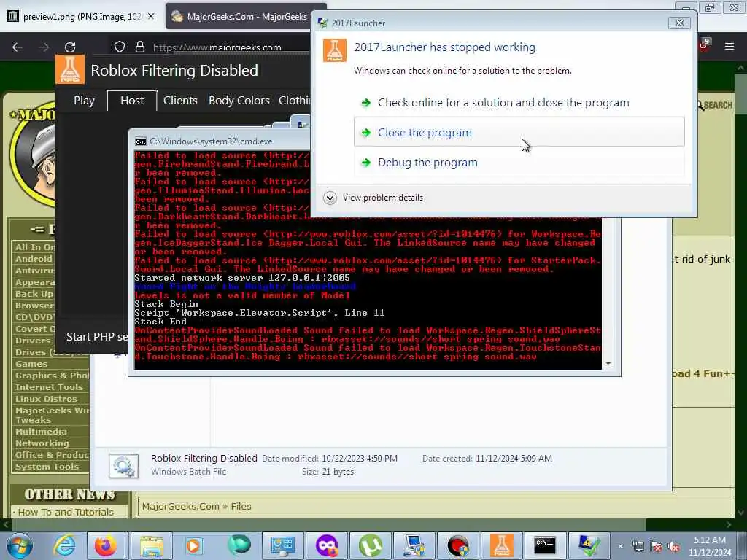
Task: Click the Start PHP server button
Action: (97, 337)
